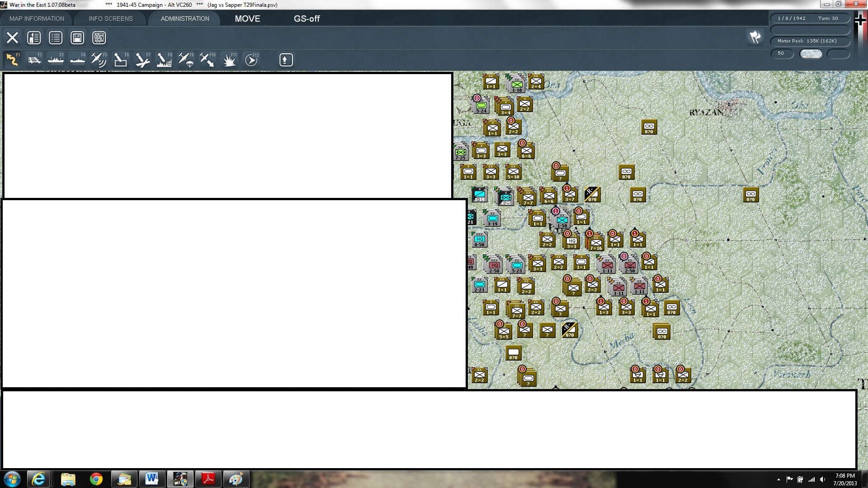
Task: Select the Soviet unit counter labeled 3=7
Action: [570, 194]
